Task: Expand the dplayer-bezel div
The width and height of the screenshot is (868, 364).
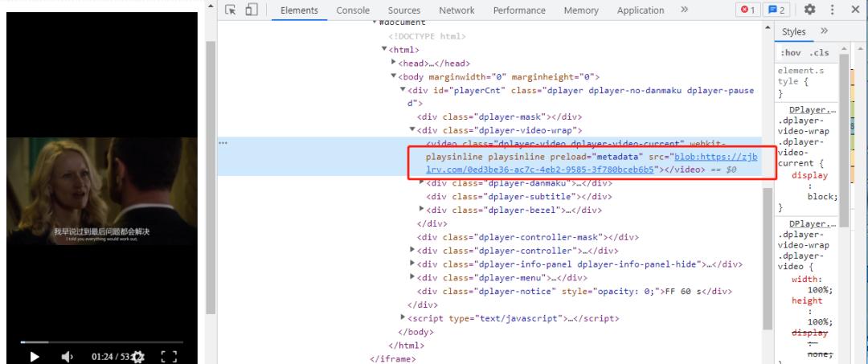Action: (422, 210)
